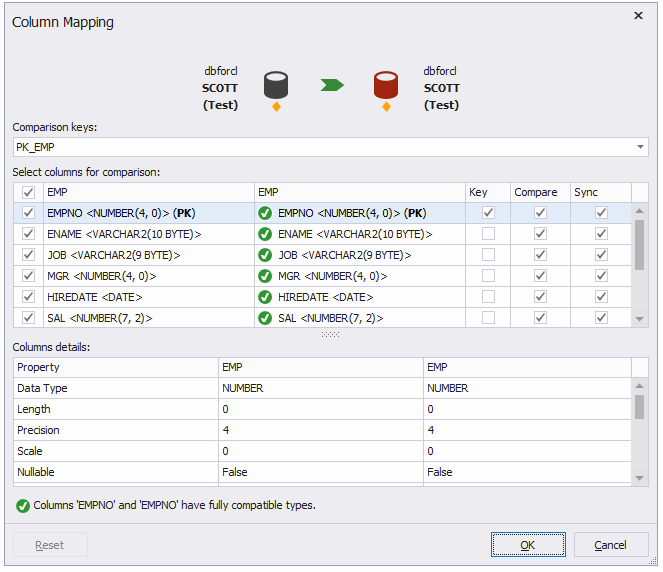Image resolution: width=663 pixels, height=572 pixels.
Task: Click the Key column header
Action: (488, 192)
